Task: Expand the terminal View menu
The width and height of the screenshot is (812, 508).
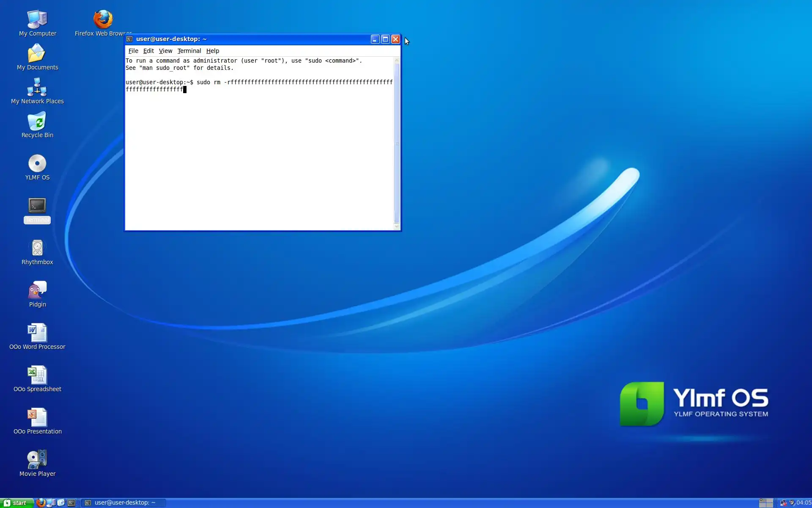Action: [x=165, y=51]
